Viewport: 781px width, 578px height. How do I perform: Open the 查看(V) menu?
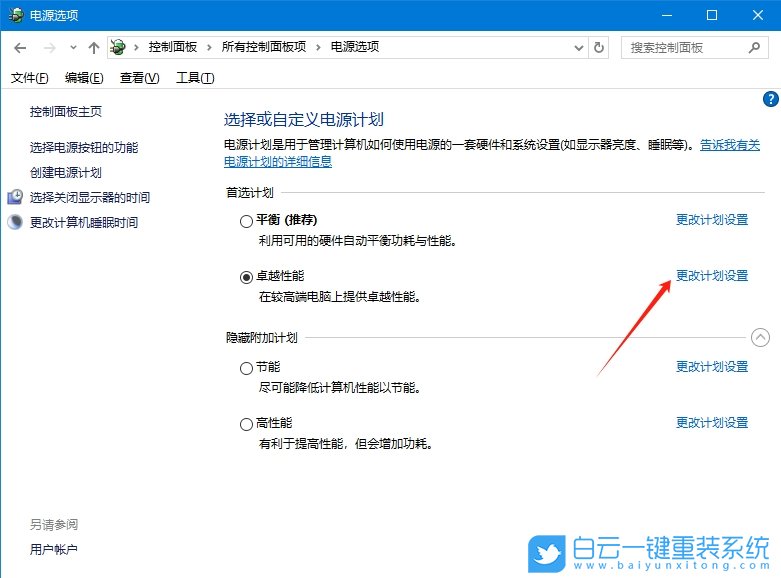[x=139, y=78]
